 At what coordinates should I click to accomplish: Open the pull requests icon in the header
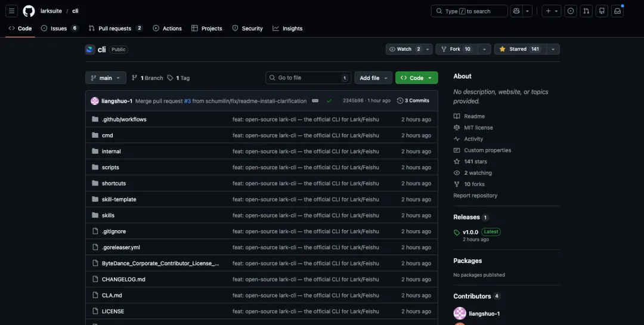coord(586,11)
